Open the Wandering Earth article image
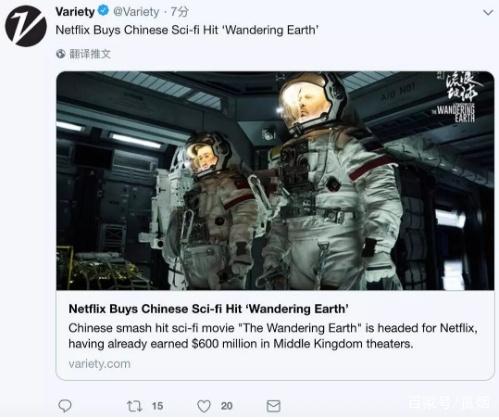Viewport: 499px width, 420px height. pos(275,180)
